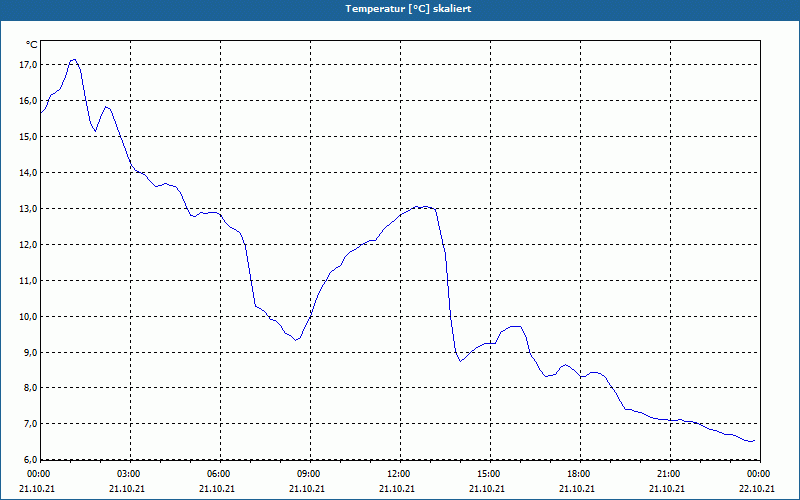The width and height of the screenshot is (800, 500).
Task: Select the 12:00 time label
Action: coord(398,474)
